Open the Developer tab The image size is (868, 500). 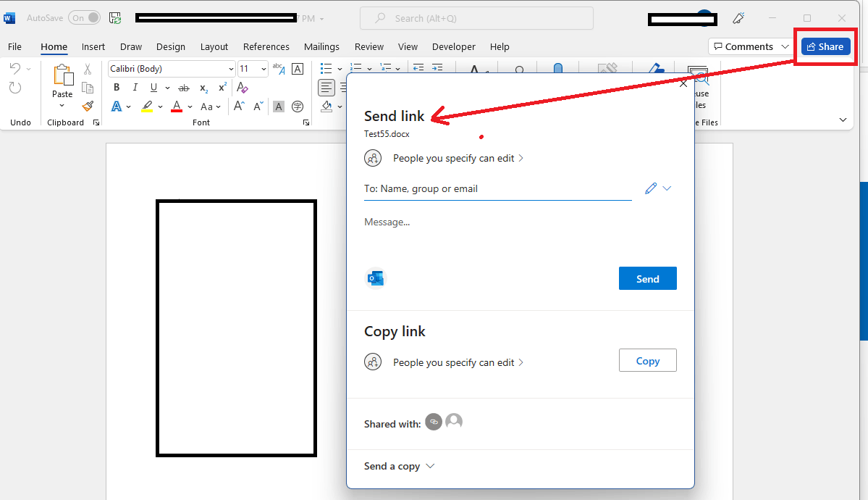click(x=453, y=46)
